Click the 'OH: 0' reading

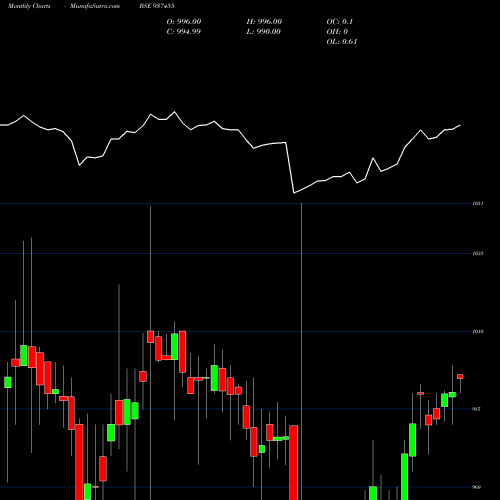coord(337,31)
